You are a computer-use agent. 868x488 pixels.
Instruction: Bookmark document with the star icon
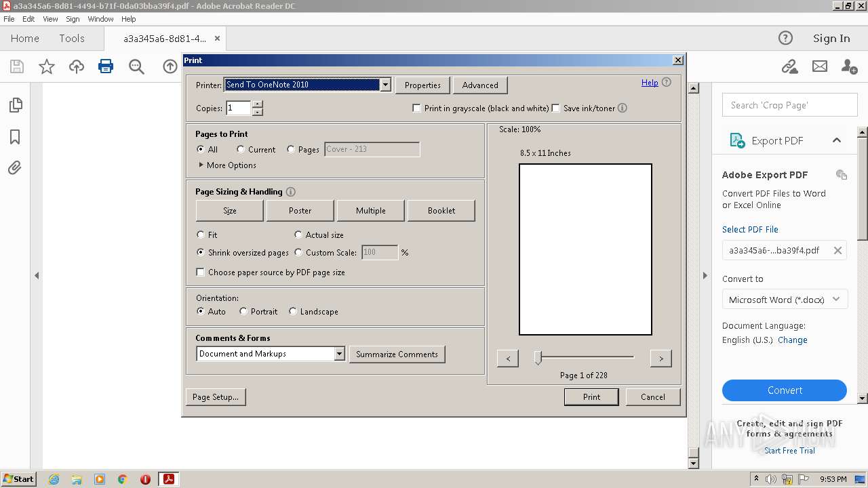(47, 66)
